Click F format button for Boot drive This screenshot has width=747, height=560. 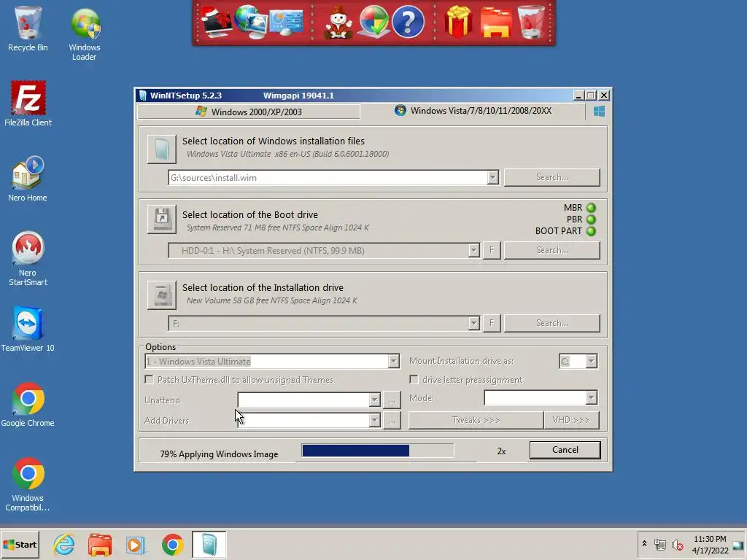pyautogui.click(x=492, y=250)
